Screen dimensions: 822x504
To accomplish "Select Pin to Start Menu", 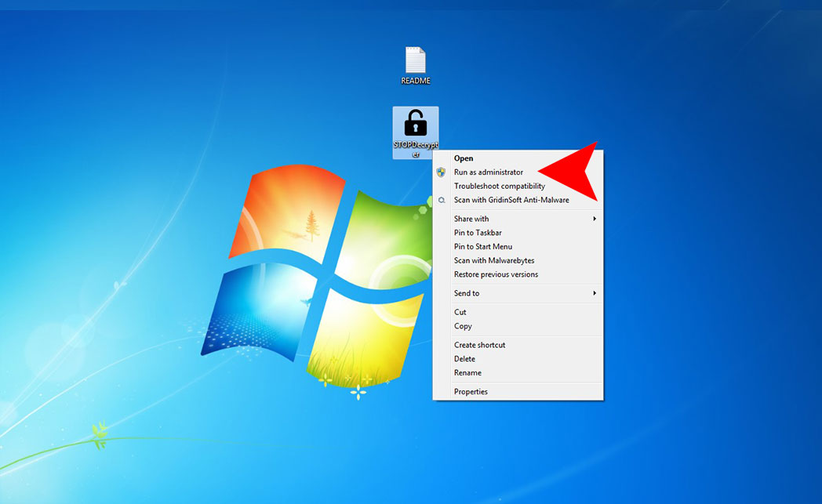I will [x=482, y=247].
